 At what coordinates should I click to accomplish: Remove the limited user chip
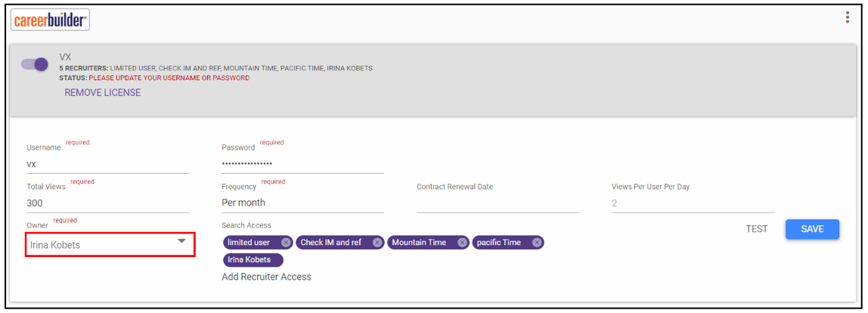pos(286,243)
